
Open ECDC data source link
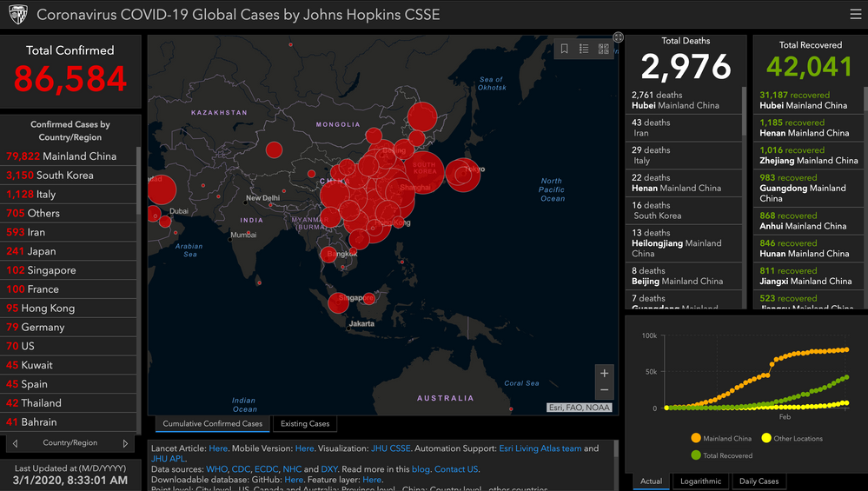266,469
